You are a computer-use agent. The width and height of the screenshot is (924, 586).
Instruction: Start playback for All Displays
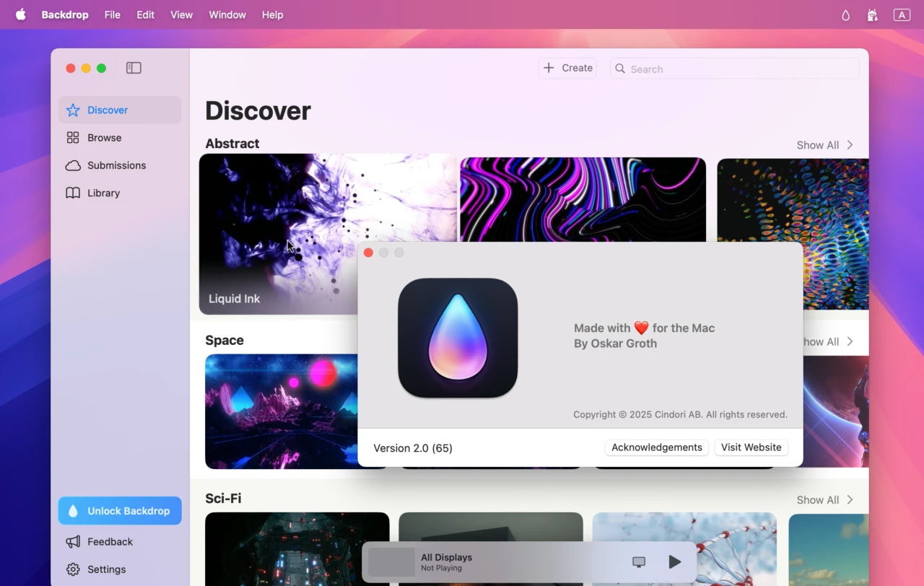[674, 561]
